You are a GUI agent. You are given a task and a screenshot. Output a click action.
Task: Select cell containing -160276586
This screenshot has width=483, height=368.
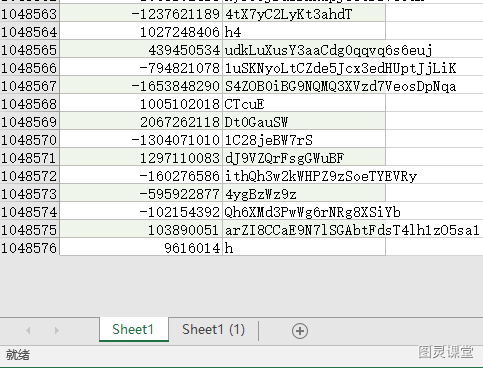click(141, 176)
